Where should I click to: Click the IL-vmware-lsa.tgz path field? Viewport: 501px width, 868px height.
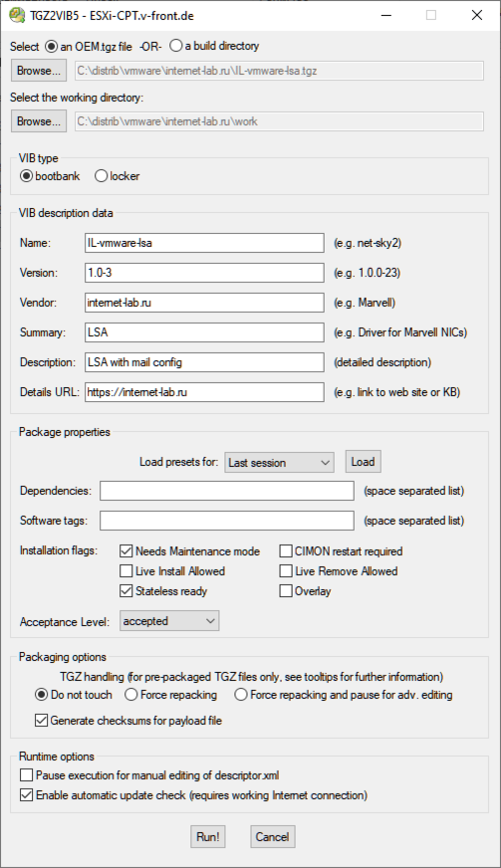279,71
